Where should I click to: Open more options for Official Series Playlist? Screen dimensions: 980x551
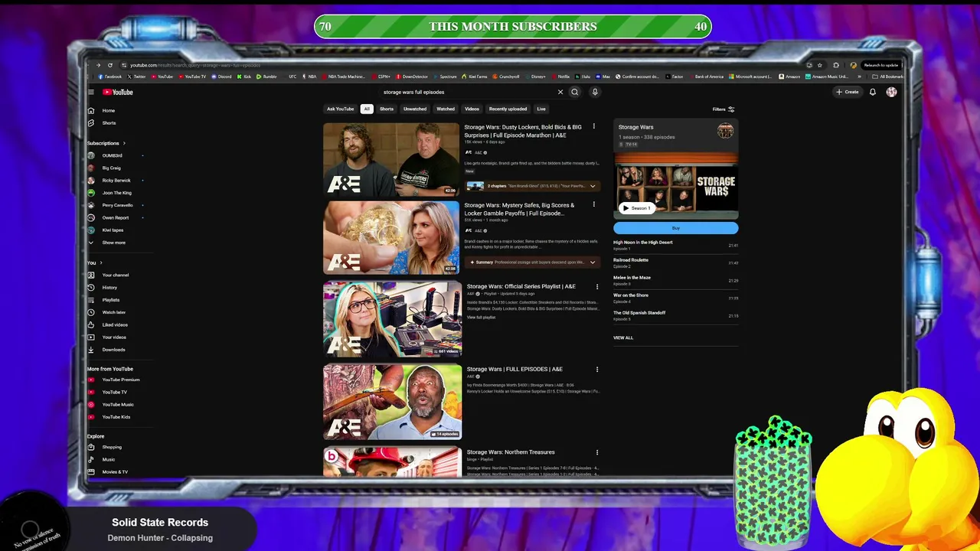597,286
